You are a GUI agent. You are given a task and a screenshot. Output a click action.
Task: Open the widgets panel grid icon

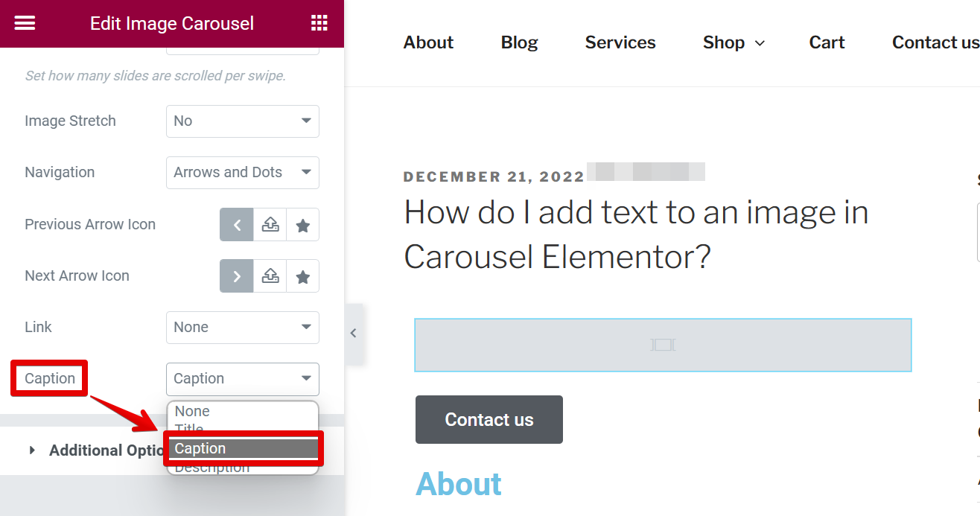(x=319, y=23)
